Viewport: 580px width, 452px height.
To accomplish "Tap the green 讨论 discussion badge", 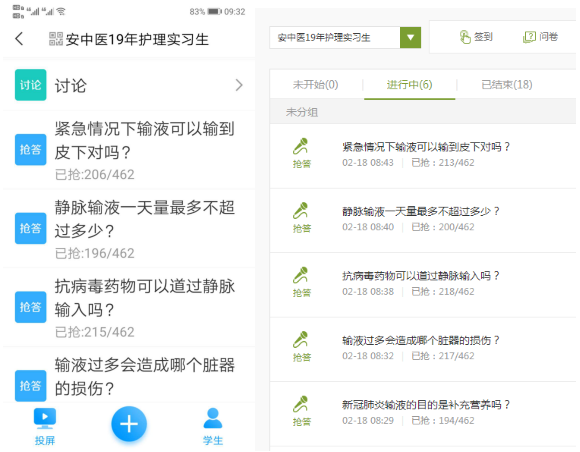I will coord(31,85).
